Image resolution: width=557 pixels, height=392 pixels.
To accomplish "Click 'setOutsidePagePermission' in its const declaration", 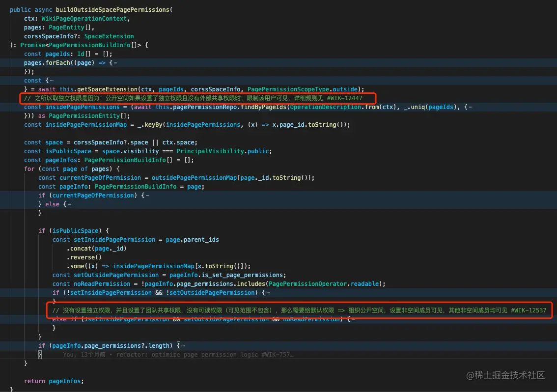I will (x=116, y=275).
